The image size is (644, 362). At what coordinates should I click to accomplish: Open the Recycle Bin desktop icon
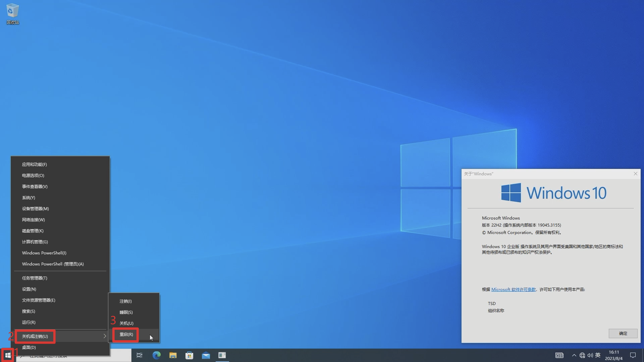click(x=12, y=14)
